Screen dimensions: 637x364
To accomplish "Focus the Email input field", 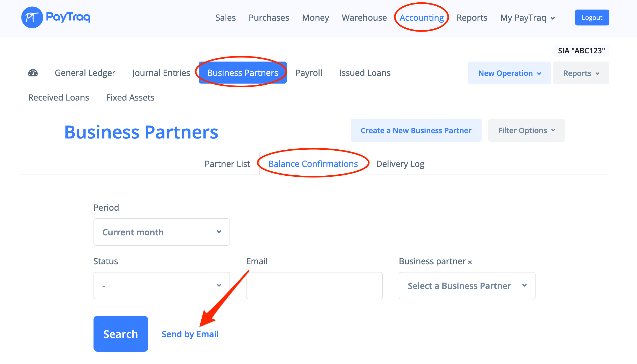I will tap(314, 286).
